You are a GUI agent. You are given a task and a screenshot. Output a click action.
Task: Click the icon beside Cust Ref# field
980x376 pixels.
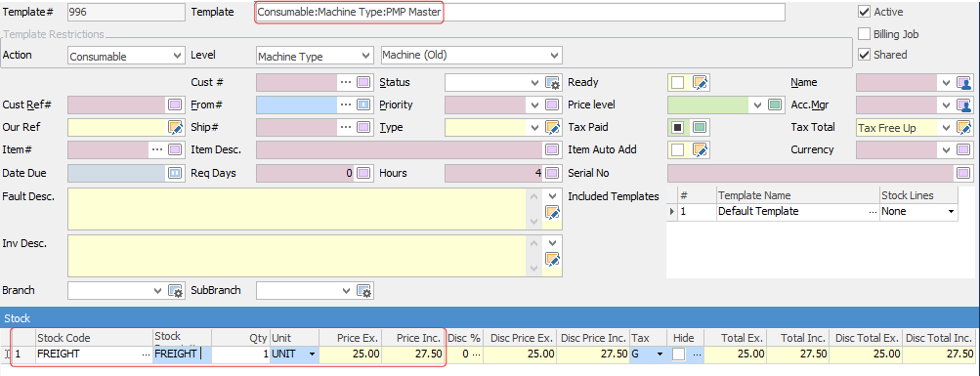tap(175, 104)
